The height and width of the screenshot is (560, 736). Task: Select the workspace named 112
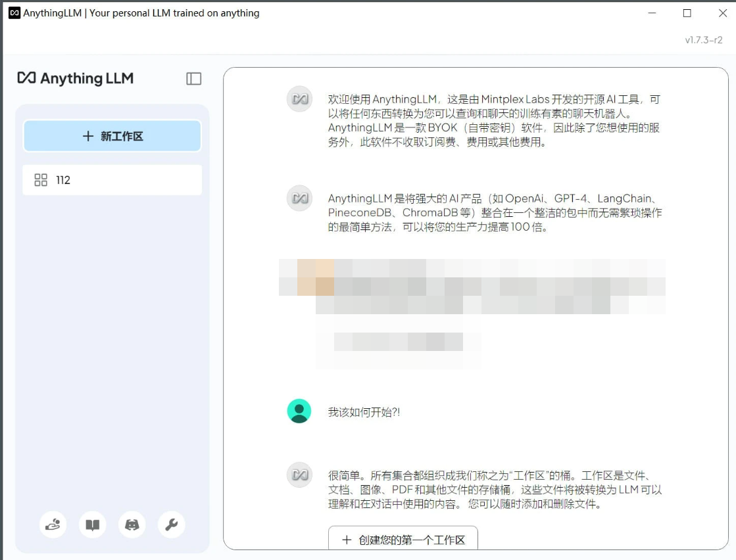pyautogui.click(x=112, y=179)
